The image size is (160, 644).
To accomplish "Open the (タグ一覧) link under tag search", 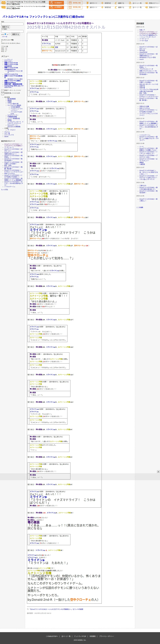I will coord(4,37).
